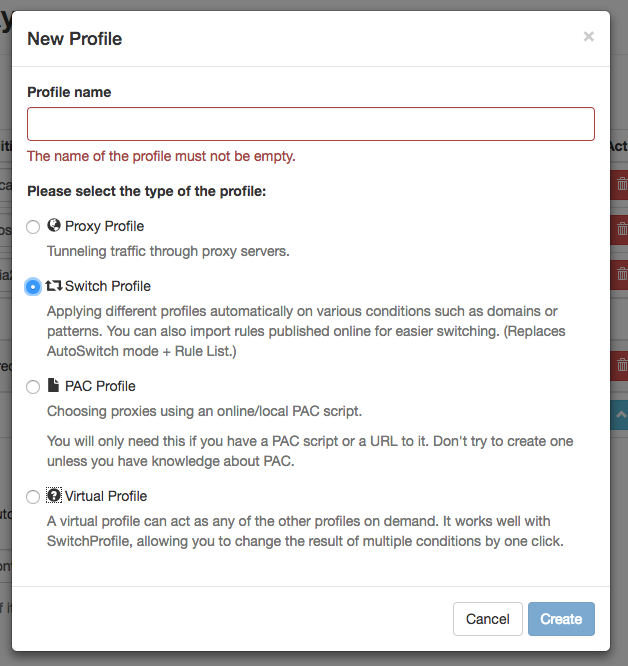This screenshot has height=666, width=628.
Task: Click the second red trash icon from the top
Action: pos(620,229)
